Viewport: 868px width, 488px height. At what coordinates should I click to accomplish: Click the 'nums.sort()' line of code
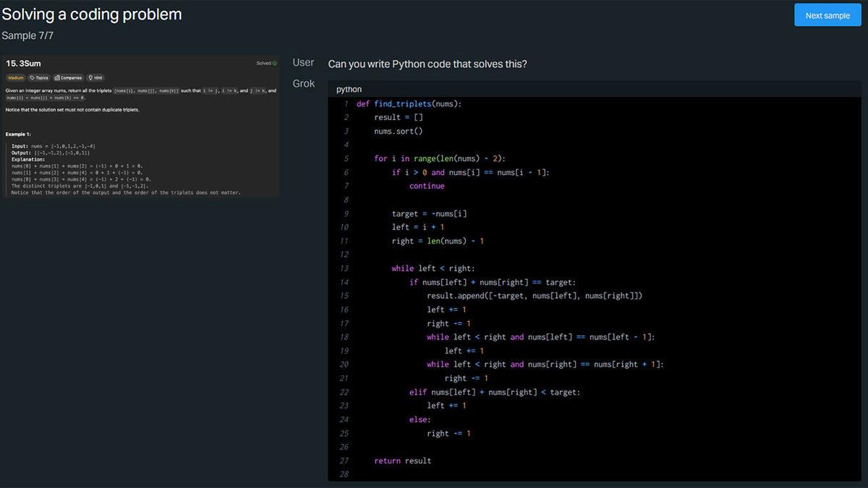(398, 131)
